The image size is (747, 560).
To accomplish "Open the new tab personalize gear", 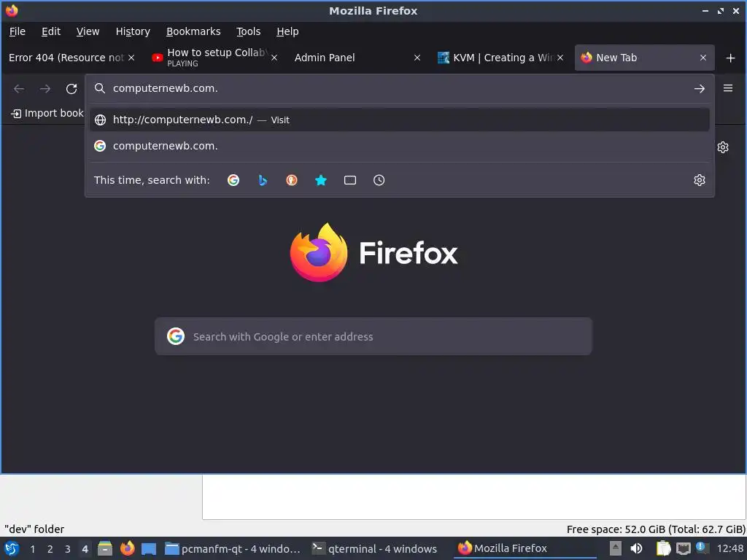I will click(x=723, y=147).
